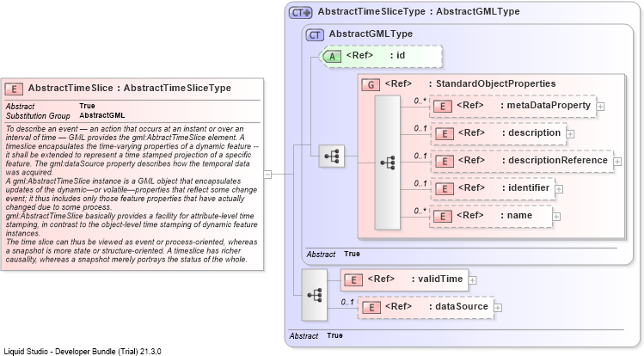
Task: Click the A attribute icon for id
Action: 331,56
